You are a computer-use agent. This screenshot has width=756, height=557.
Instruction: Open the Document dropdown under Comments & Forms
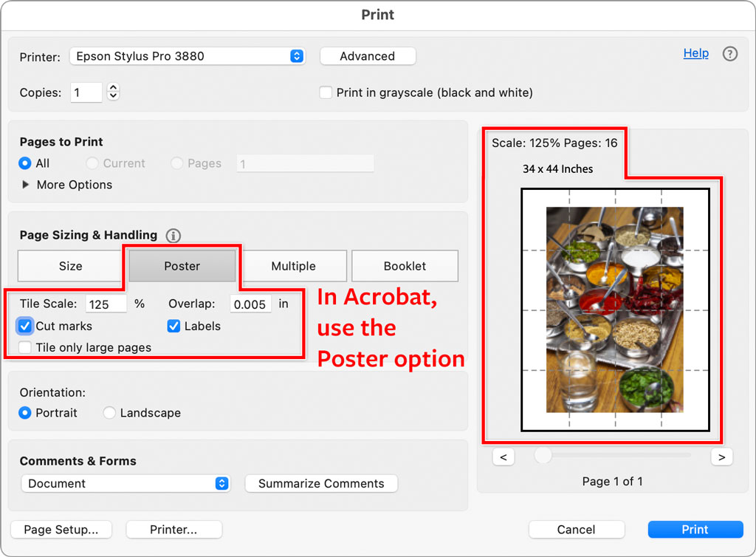point(126,483)
